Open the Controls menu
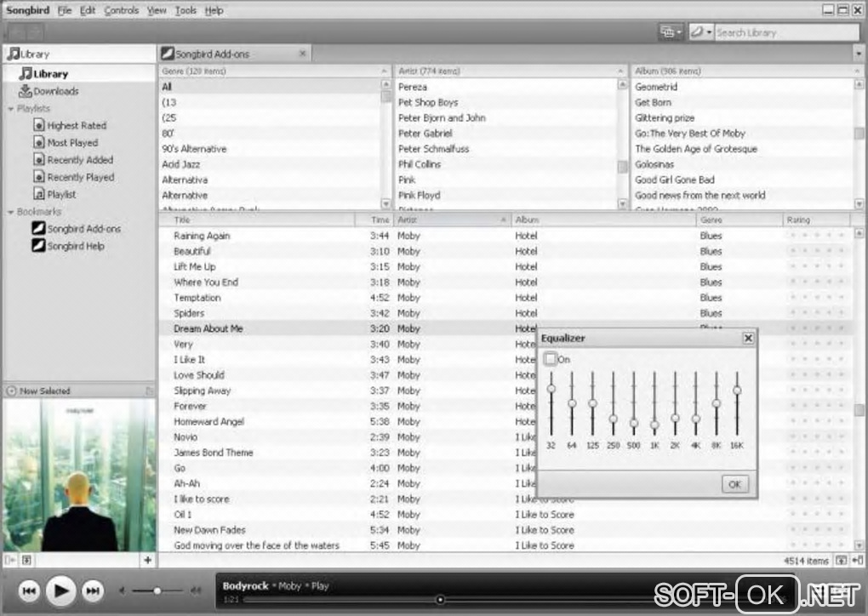This screenshot has height=616, width=868. tap(121, 10)
